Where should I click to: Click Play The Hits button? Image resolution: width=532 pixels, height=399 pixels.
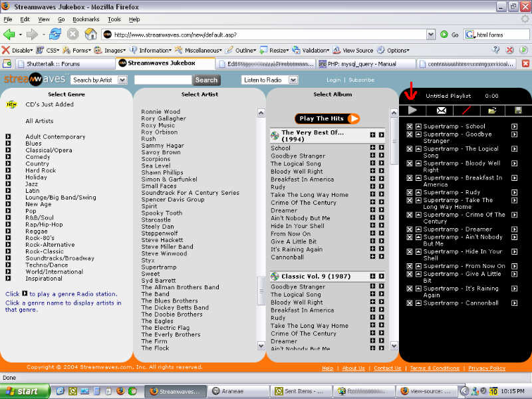coord(327,118)
